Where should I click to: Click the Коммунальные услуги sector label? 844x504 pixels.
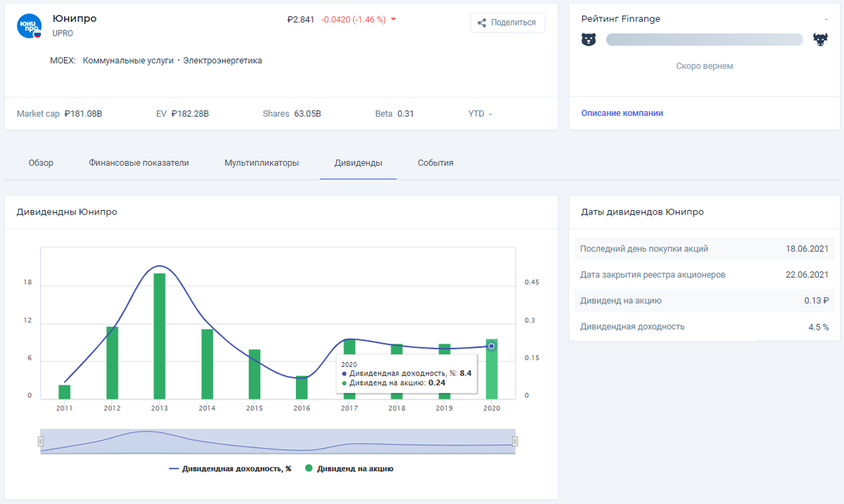pos(128,60)
